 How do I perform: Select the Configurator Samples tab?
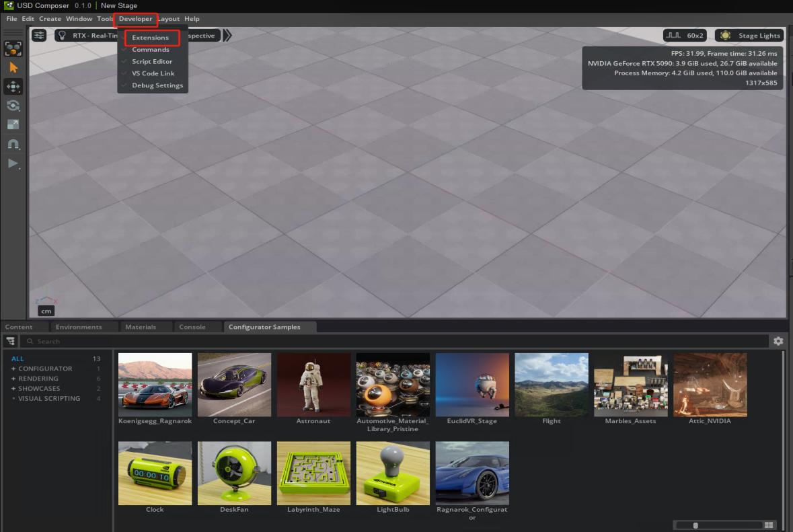point(264,327)
